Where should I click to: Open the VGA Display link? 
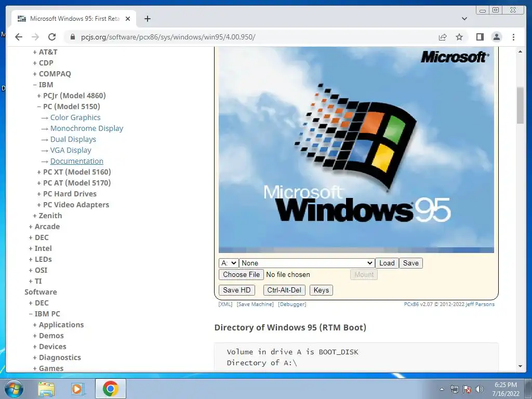[x=71, y=150]
